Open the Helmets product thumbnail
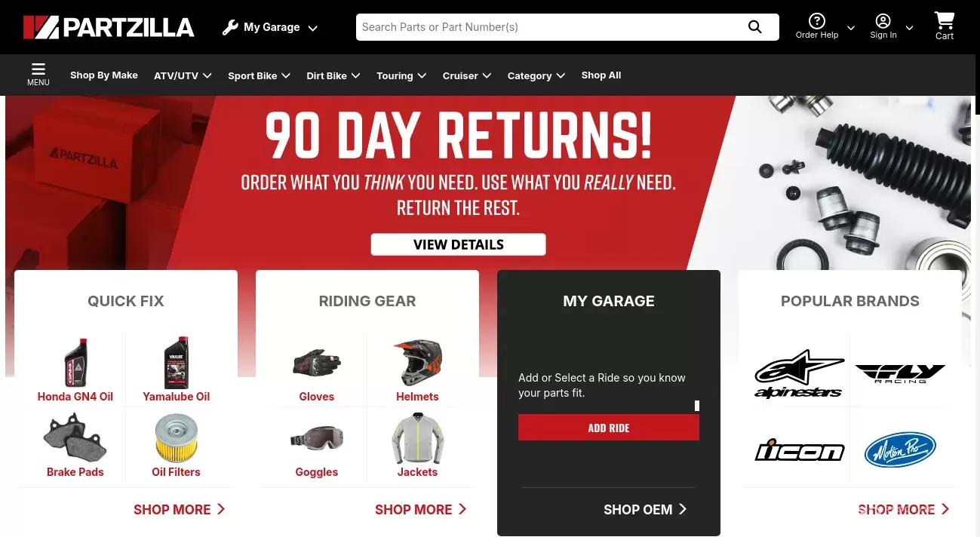 pos(417,363)
